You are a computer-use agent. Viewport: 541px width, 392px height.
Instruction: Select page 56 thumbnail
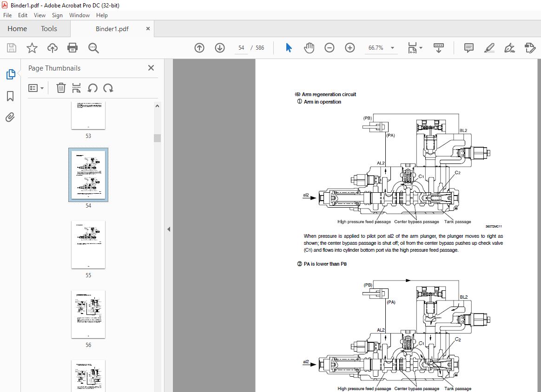(x=88, y=314)
